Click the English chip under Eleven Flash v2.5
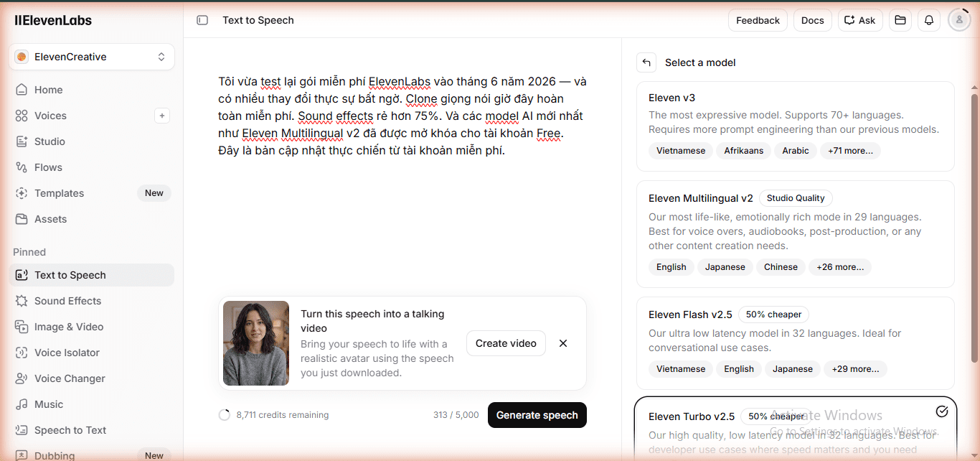 point(739,369)
